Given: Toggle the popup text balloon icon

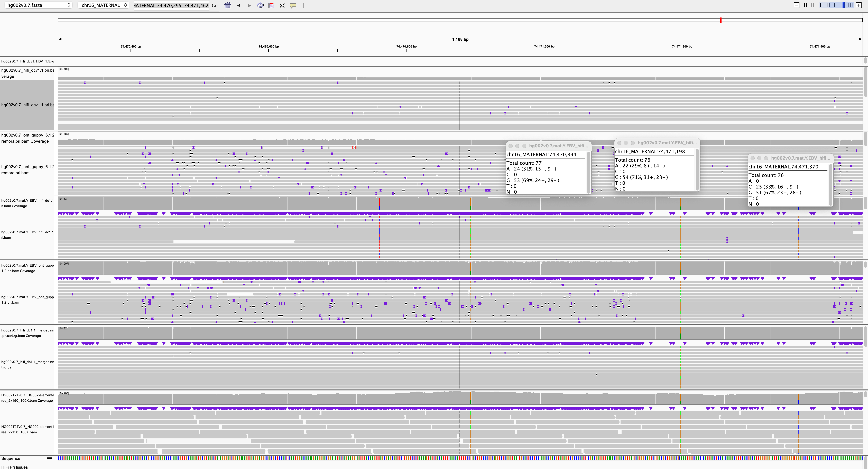Looking at the screenshot, I should point(293,5).
